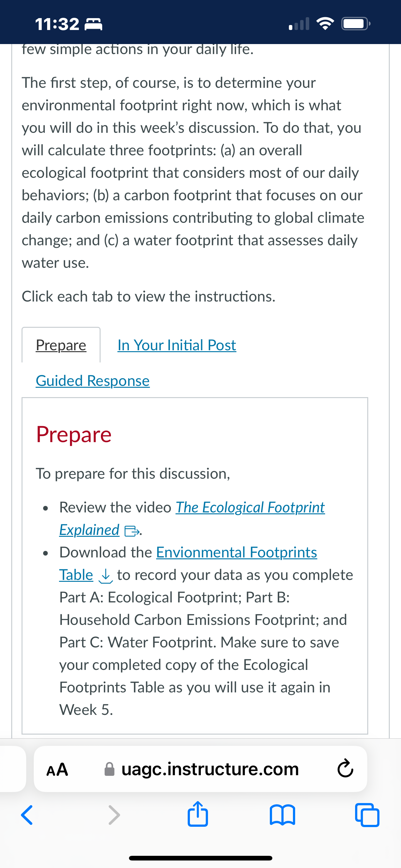Reload the page with refresh icon
The height and width of the screenshot is (868, 401).
point(345,769)
